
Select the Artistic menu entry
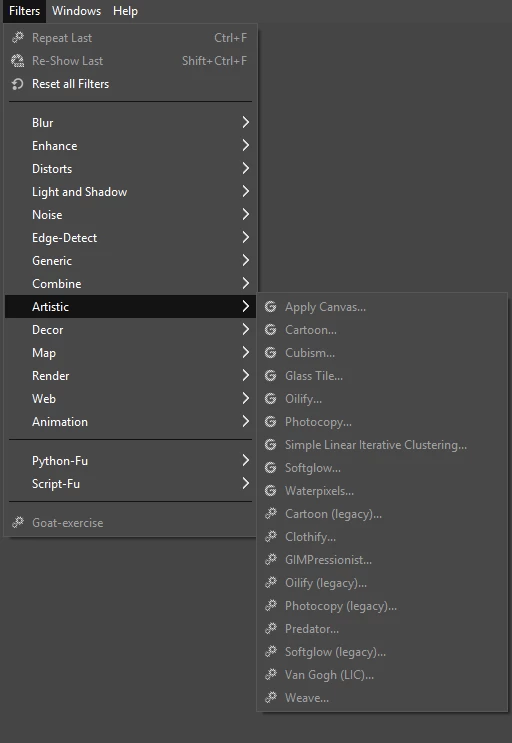tap(130, 307)
